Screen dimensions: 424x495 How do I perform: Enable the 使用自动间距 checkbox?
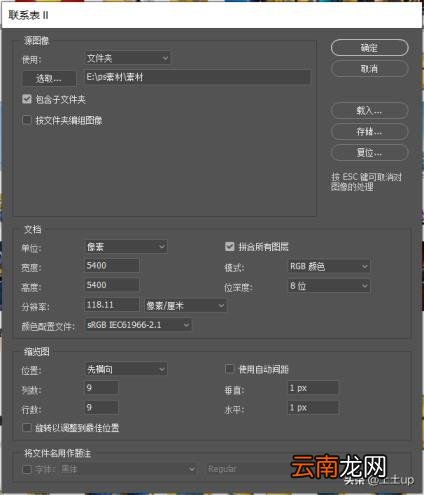coord(230,368)
